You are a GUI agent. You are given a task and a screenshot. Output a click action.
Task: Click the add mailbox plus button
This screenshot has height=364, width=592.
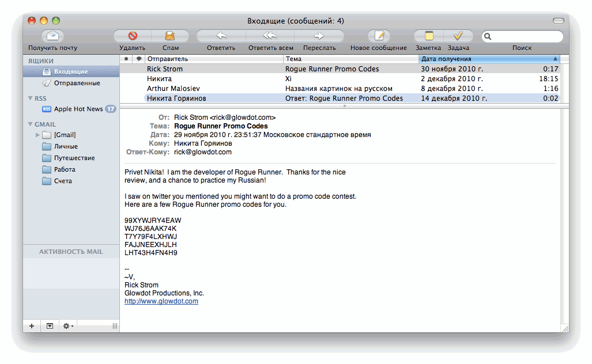point(32,326)
